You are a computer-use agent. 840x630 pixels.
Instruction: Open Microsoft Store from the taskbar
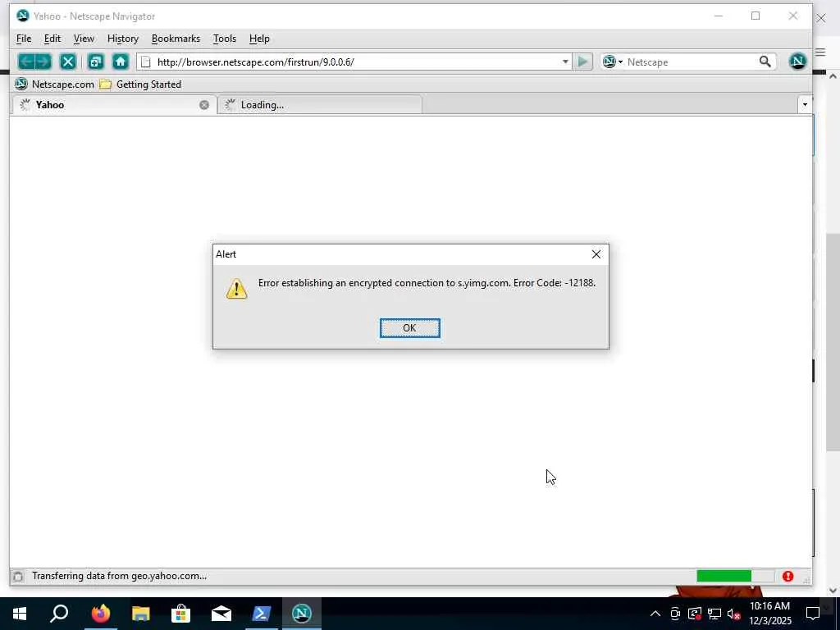[x=180, y=614]
